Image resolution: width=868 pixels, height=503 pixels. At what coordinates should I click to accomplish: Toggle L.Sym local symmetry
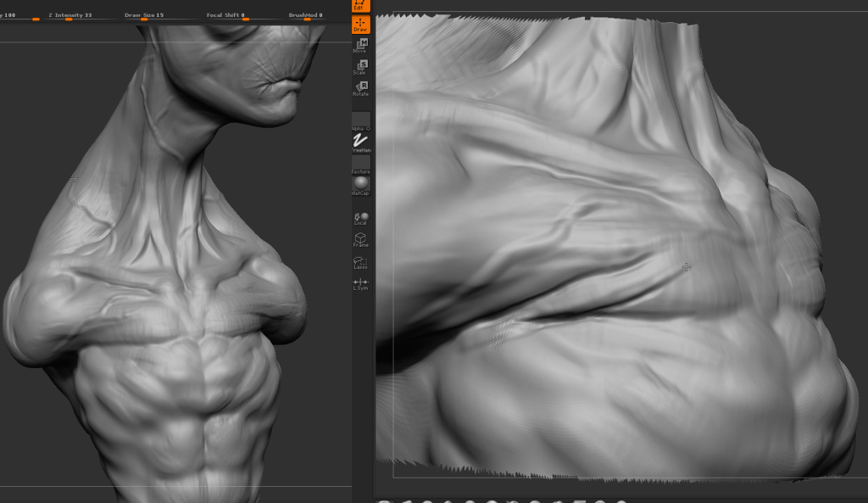(360, 284)
